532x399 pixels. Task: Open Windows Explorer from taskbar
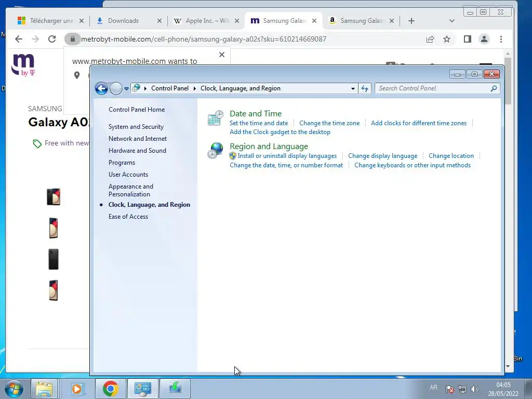(45, 389)
